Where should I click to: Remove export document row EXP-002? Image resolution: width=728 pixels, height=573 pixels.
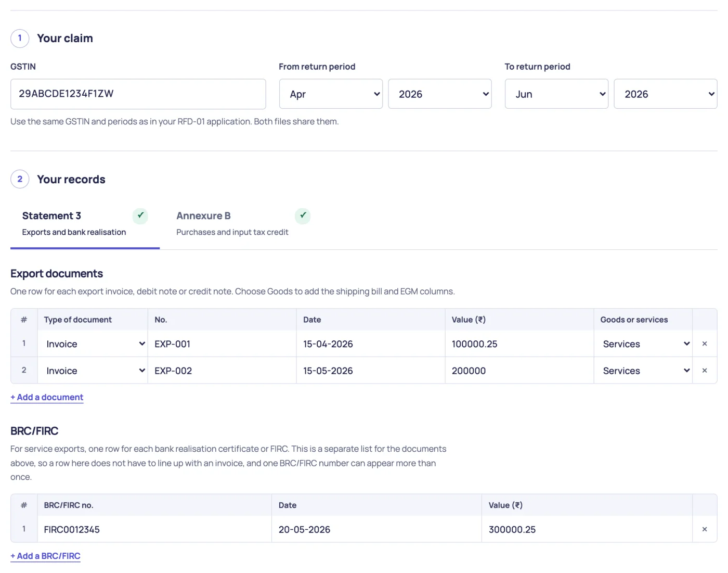pyautogui.click(x=705, y=371)
